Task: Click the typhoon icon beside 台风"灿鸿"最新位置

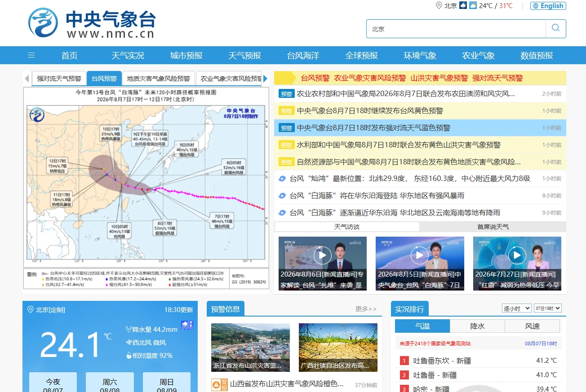Action: (x=282, y=179)
